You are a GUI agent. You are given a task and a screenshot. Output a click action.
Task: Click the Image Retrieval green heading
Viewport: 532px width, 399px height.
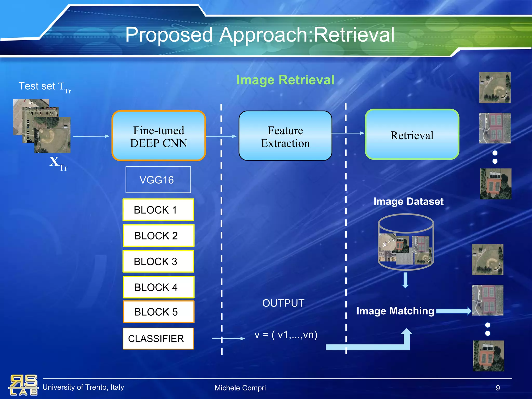coord(285,80)
